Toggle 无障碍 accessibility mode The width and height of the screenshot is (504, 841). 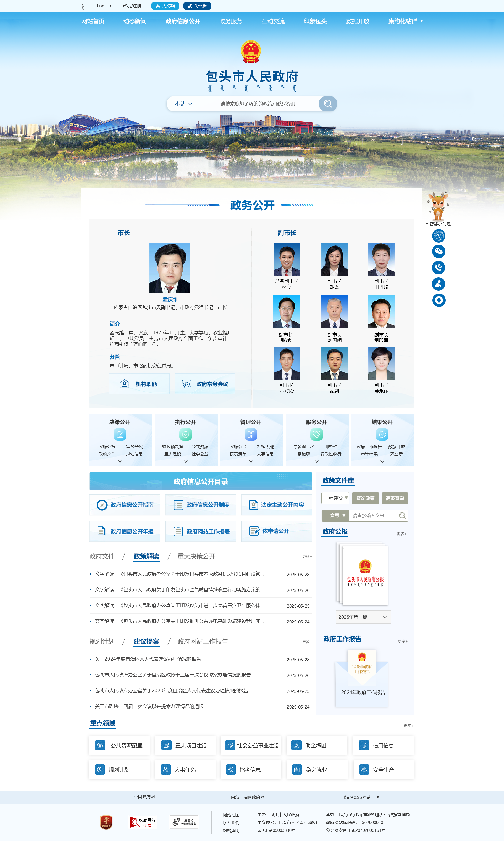click(165, 6)
